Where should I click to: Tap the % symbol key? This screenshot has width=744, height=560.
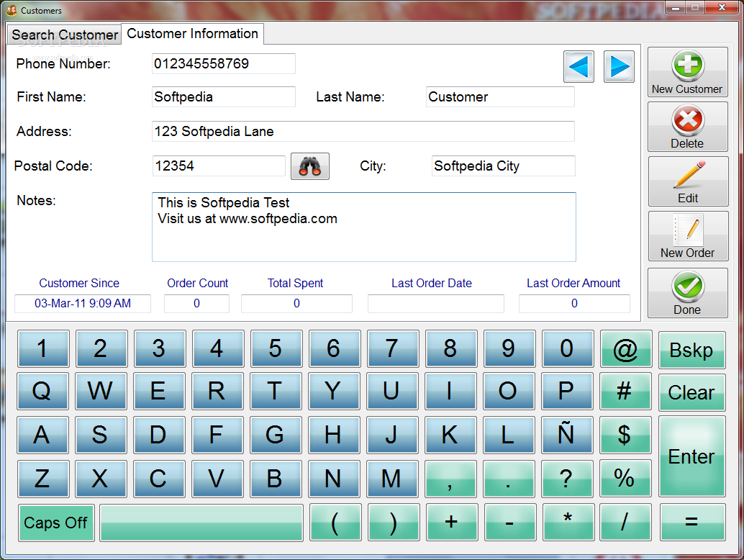point(625,479)
